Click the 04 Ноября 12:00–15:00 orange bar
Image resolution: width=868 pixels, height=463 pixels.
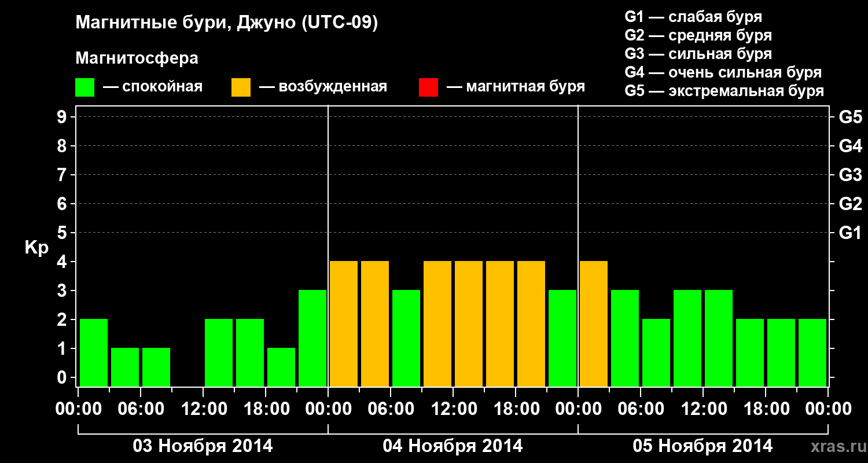click(x=469, y=324)
